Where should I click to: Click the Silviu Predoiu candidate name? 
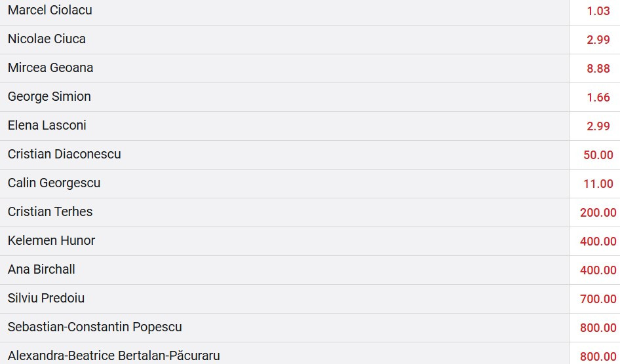click(x=46, y=299)
